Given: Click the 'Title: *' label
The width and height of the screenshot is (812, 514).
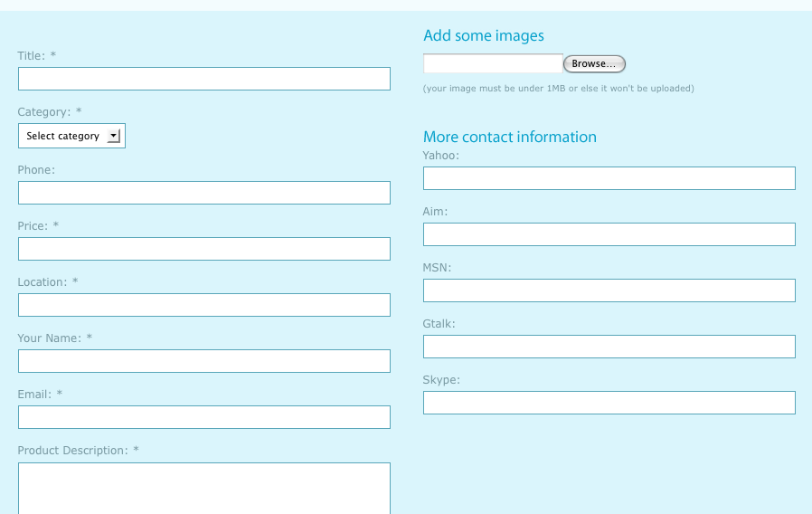Looking at the screenshot, I should tap(37, 55).
